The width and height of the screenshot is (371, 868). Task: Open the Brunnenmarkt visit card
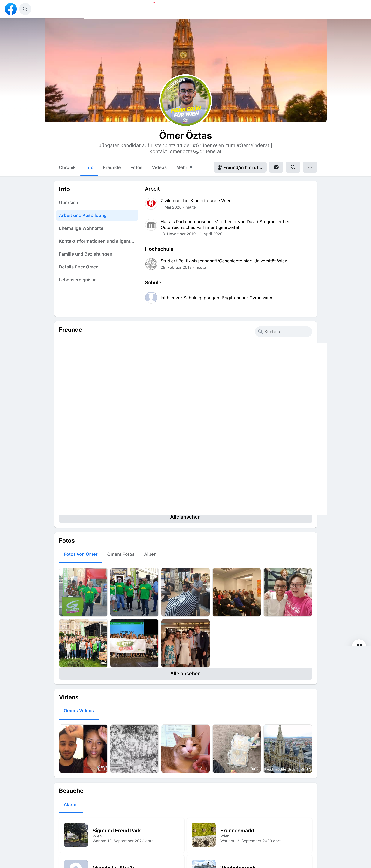pyautogui.click(x=249, y=835)
